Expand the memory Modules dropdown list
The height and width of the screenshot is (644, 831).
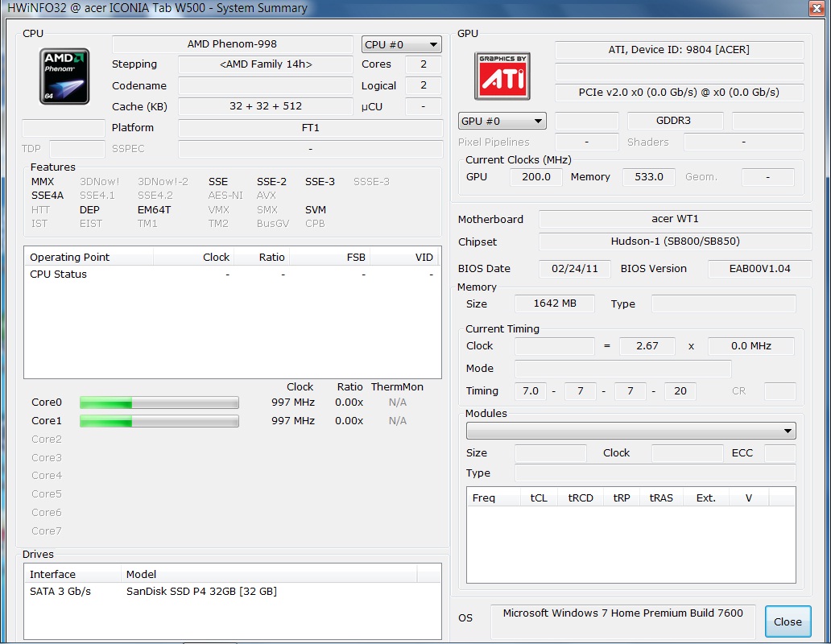[x=630, y=431]
